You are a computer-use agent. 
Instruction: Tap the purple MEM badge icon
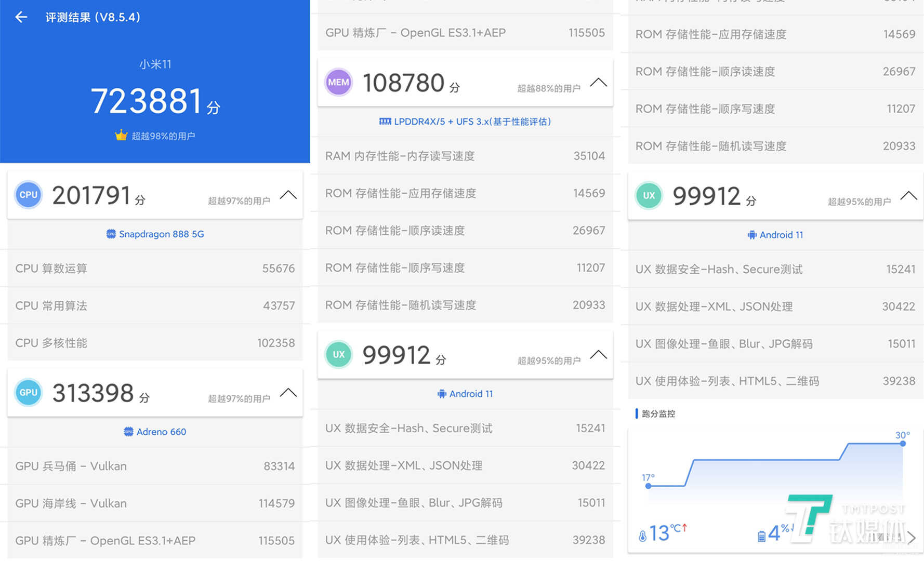click(x=339, y=82)
